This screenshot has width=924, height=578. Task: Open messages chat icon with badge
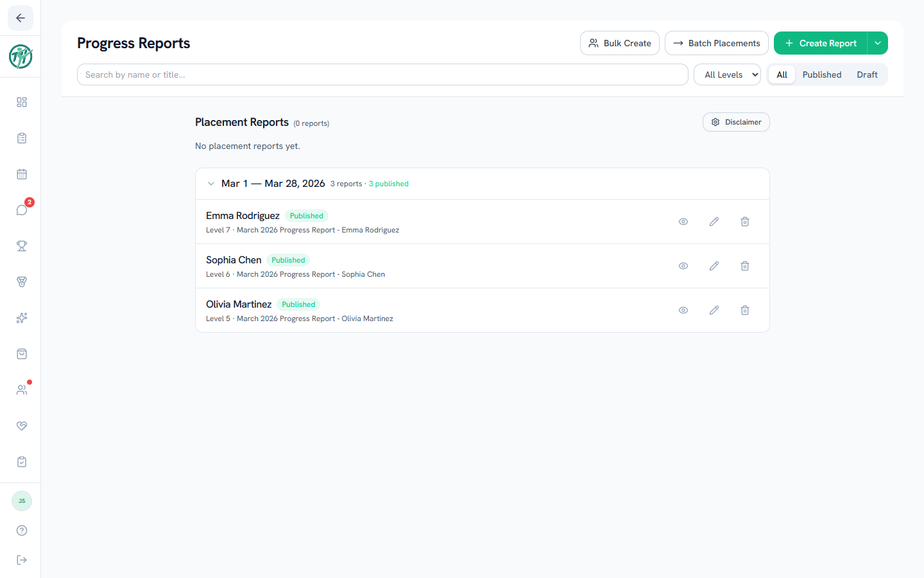pos(22,210)
